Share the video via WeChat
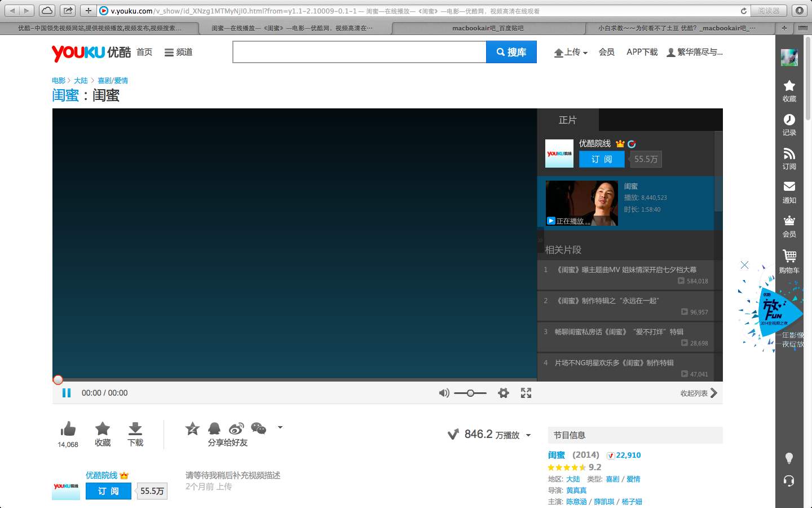Screen dimensions: 812x508 click(258, 428)
